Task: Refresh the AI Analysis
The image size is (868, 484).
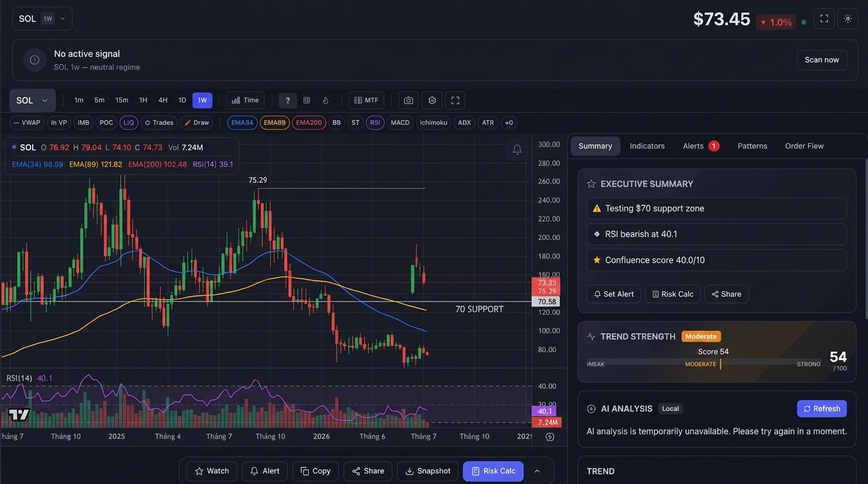Action: click(x=822, y=409)
